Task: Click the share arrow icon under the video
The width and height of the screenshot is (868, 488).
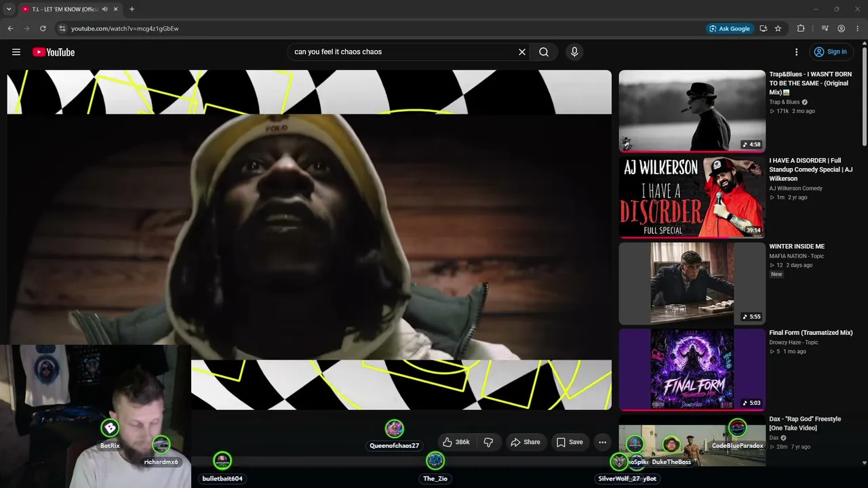Action: coord(515,442)
